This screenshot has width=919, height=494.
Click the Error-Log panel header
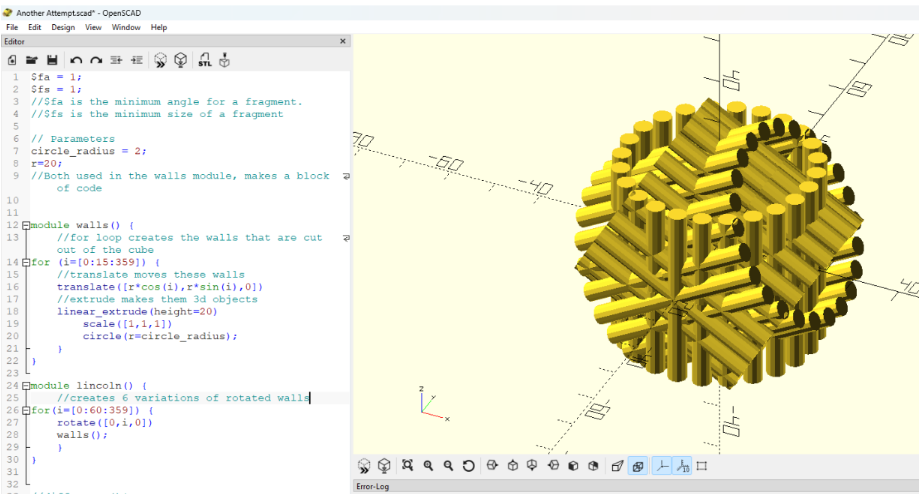coord(376,487)
